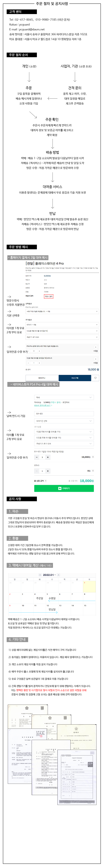Click the help icon next to 총 상품 금액
104x868 pixels.
click(x=46, y=481)
